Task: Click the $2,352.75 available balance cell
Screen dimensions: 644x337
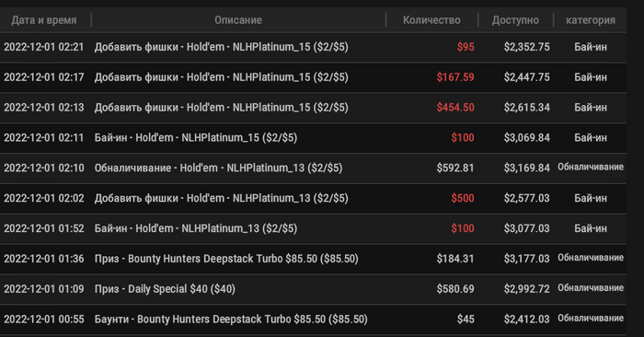Action: (526, 47)
